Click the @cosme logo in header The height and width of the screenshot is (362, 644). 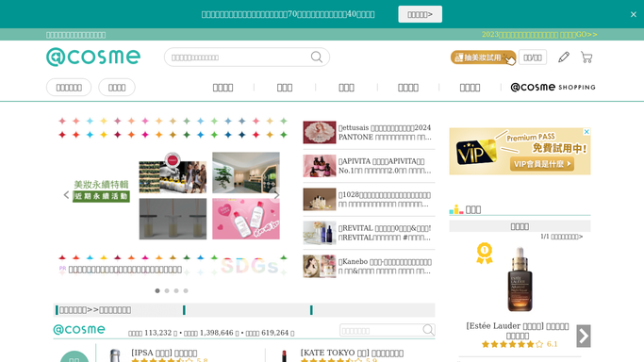click(x=93, y=57)
